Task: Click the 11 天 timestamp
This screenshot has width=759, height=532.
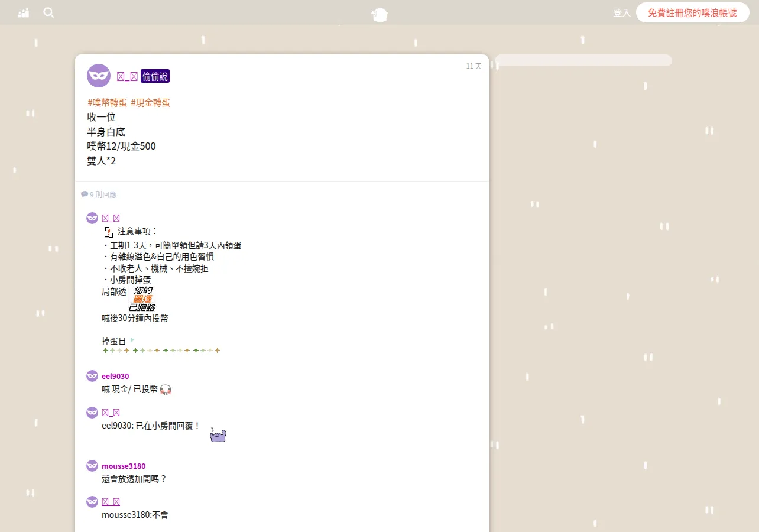Action: (x=473, y=66)
